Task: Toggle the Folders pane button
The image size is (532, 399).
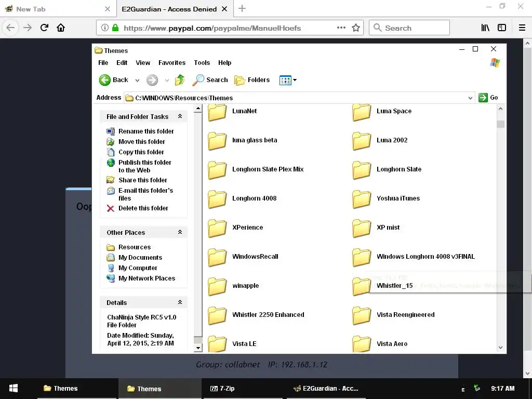Action: tap(252, 80)
